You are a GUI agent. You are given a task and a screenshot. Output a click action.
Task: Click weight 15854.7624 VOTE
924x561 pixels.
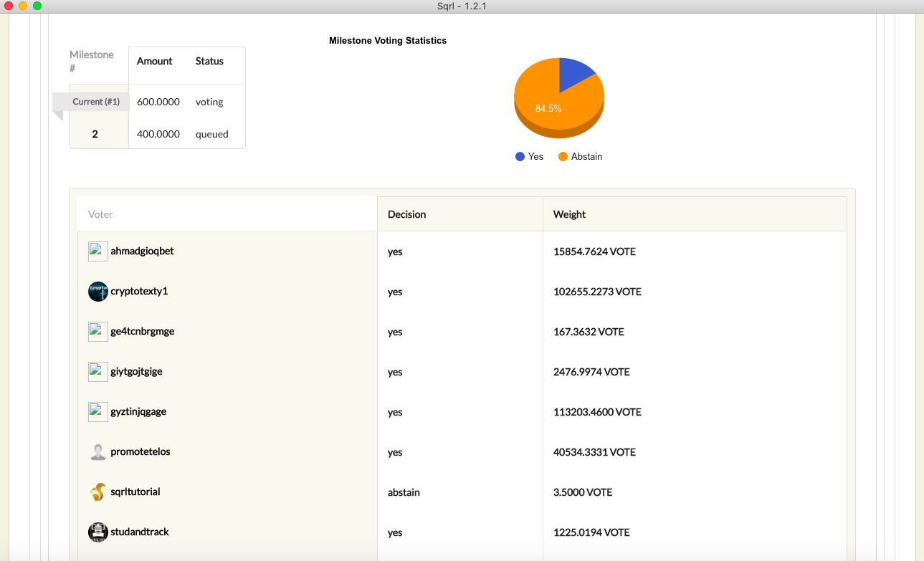(x=594, y=251)
